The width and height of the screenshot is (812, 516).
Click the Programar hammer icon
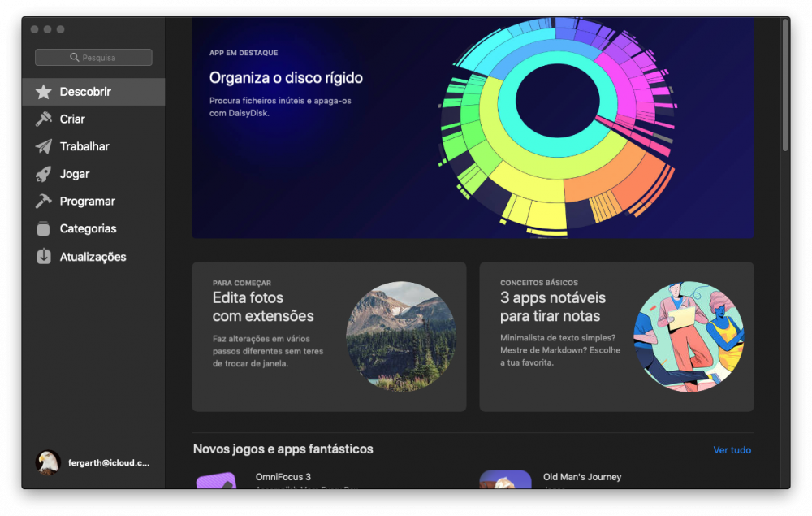click(44, 201)
